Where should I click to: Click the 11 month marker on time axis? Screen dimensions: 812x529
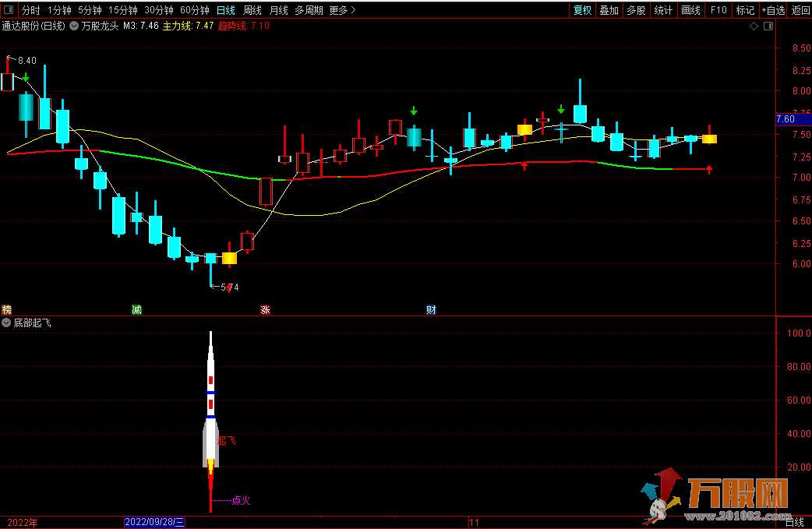point(475,522)
